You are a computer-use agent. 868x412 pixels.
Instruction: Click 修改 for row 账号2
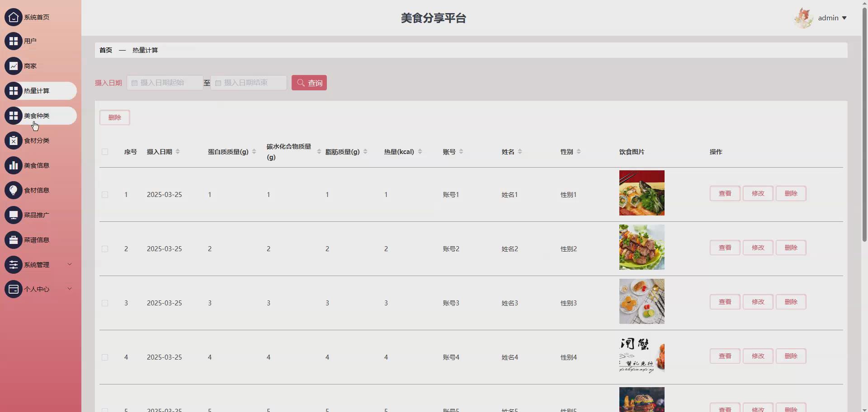pyautogui.click(x=758, y=248)
